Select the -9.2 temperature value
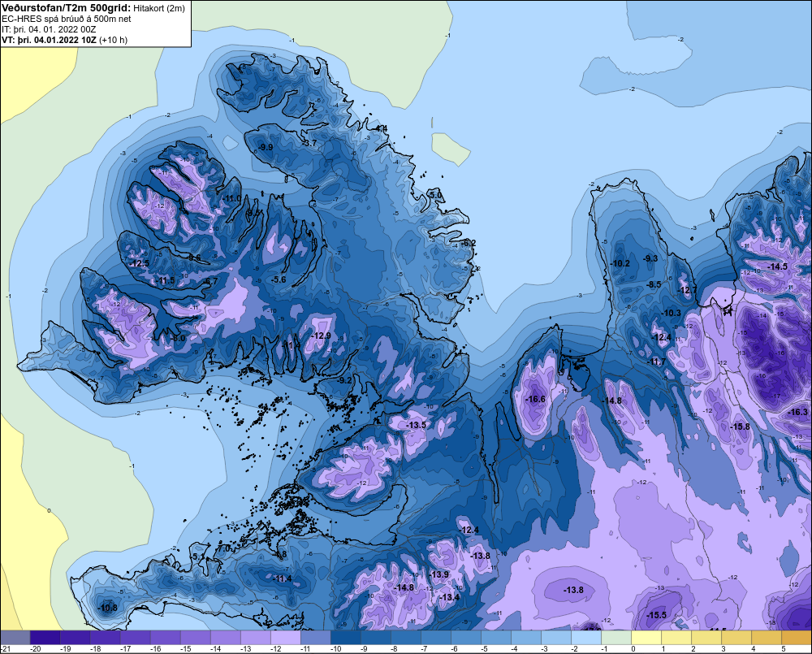This screenshot has height=654, width=812. click(344, 380)
